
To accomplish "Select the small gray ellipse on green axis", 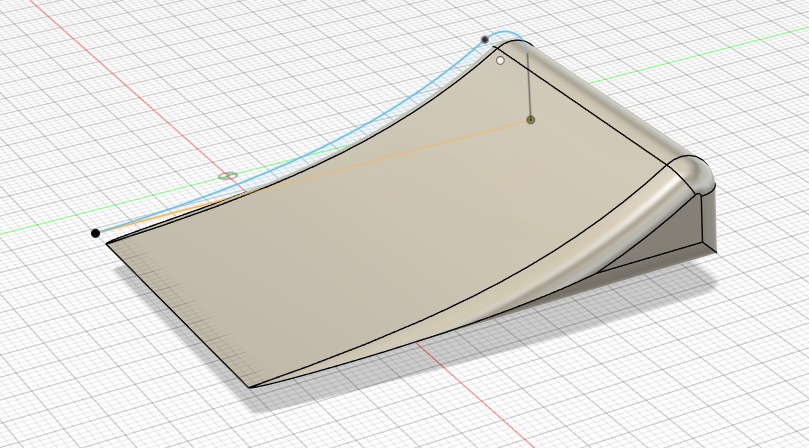I will point(229,176).
